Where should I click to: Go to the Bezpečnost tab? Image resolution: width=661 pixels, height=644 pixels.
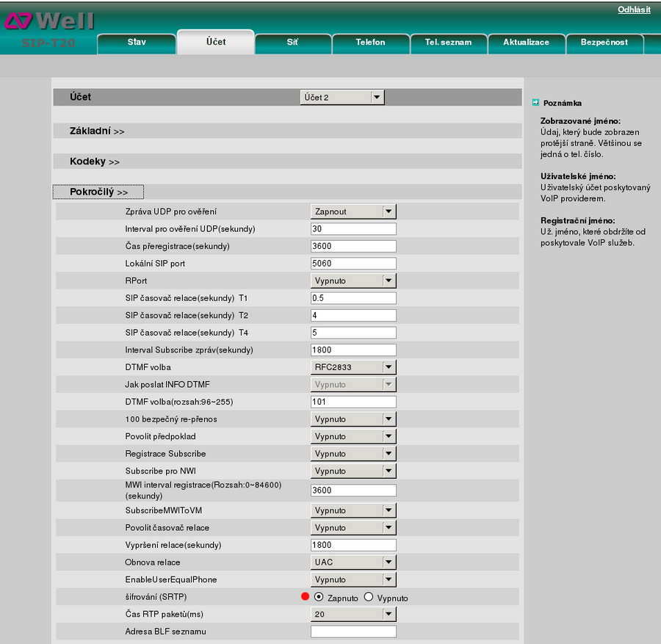604,43
